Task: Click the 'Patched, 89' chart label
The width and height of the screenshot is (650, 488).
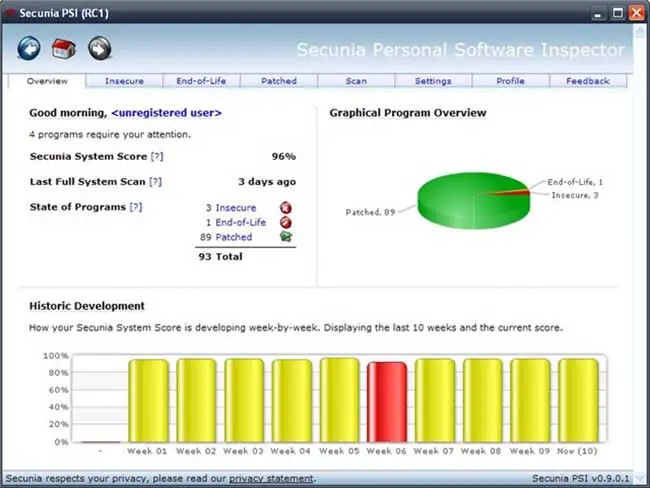Action: coord(370,212)
